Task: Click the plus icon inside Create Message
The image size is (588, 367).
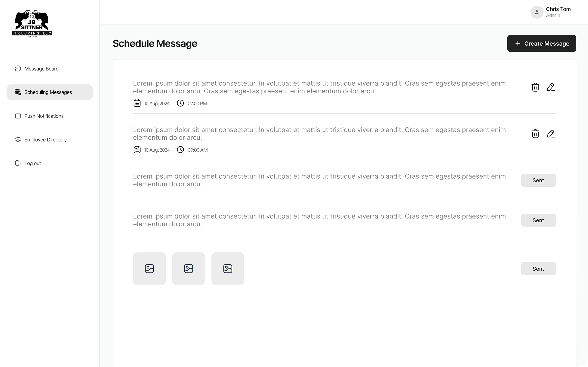Action: [518, 43]
